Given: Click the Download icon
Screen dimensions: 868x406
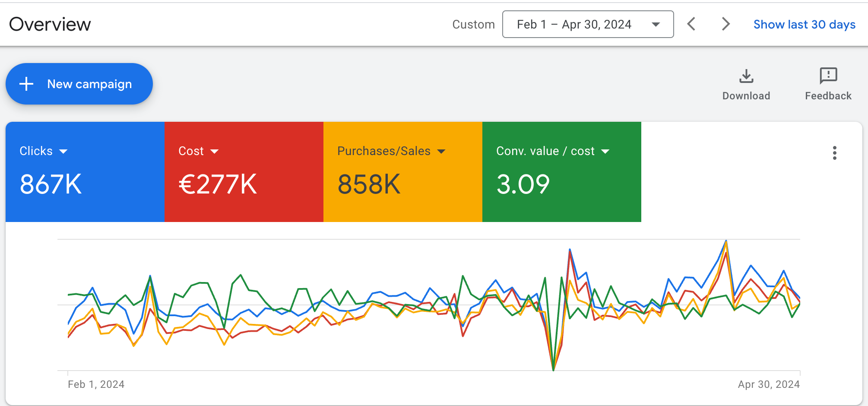Looking at the screenshot, I should [746, 76].
